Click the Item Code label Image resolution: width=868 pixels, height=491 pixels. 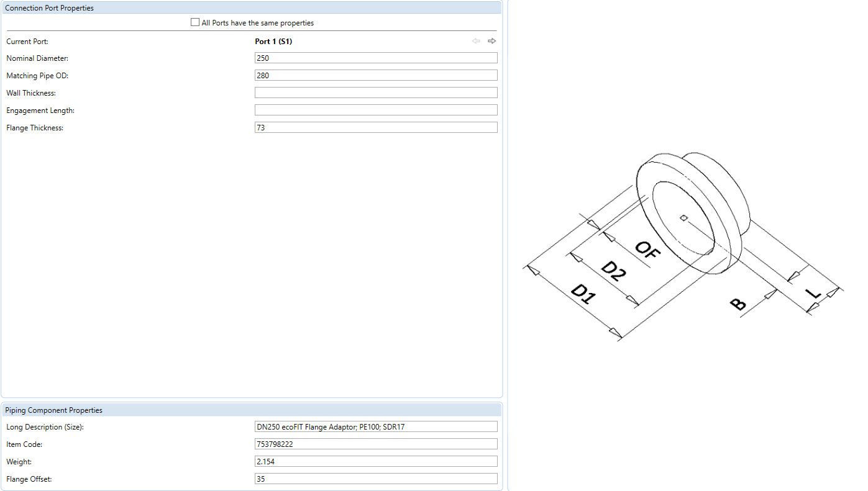click(24, 444)
